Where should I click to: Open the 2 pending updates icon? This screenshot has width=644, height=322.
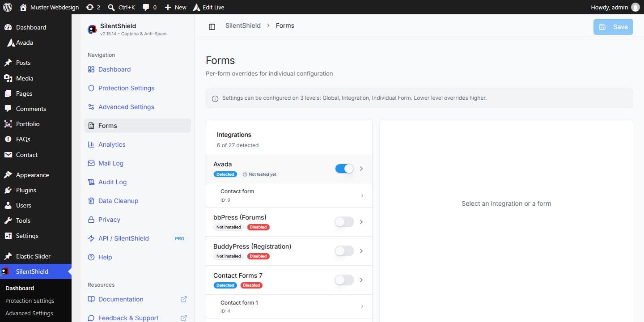(x=93, y=7)
